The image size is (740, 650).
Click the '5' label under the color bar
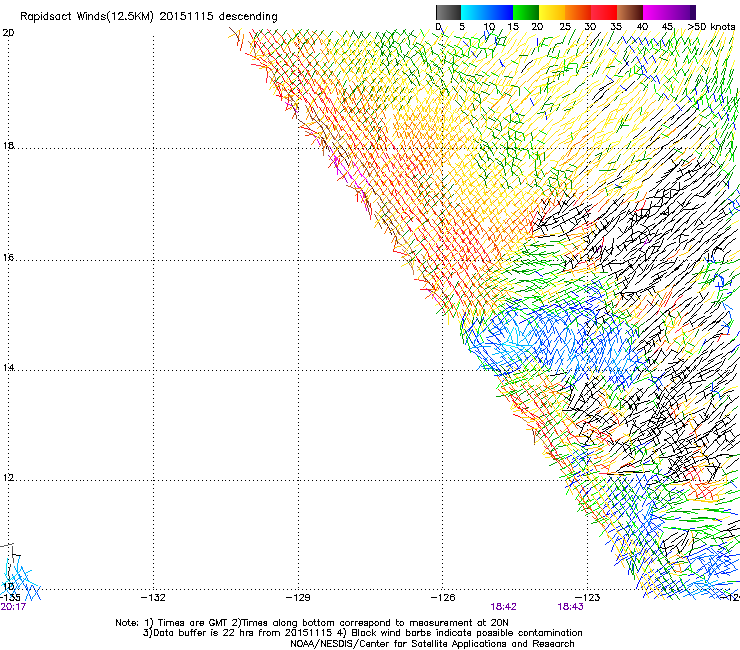pyautogui.click(x=462, y=27)
